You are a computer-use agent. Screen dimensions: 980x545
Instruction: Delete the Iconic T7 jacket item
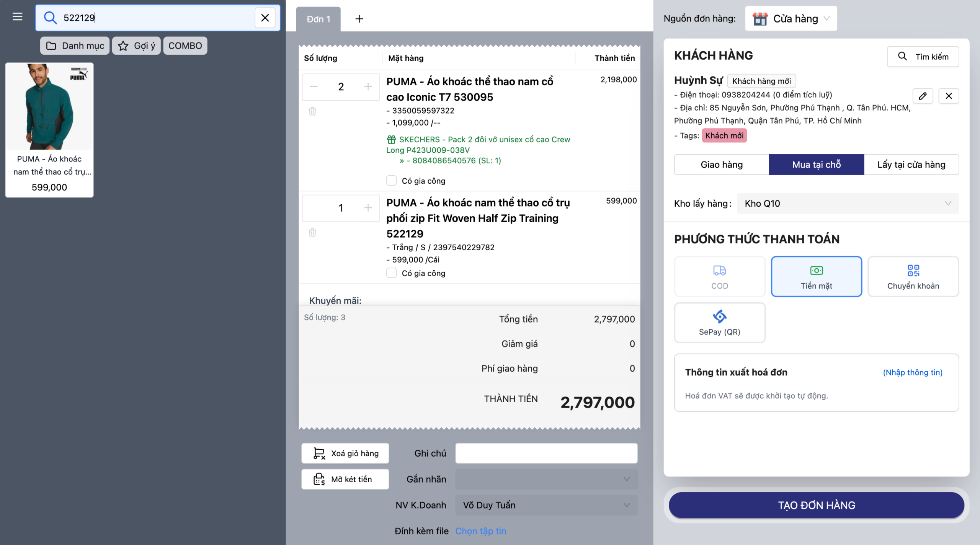pyautogui.click(x=312, y=111)
